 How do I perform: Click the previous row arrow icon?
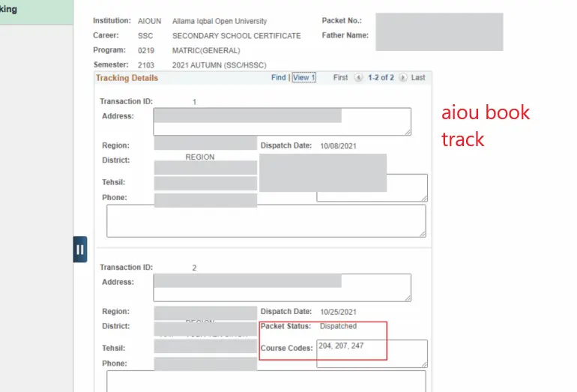tap(358, 78)
